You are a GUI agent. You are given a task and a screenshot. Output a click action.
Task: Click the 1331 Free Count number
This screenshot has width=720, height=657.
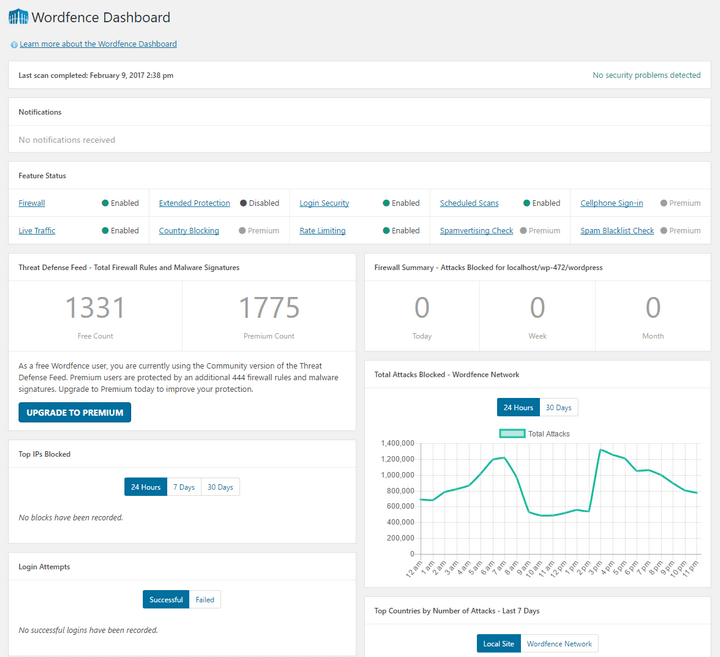tap(95, 307)
